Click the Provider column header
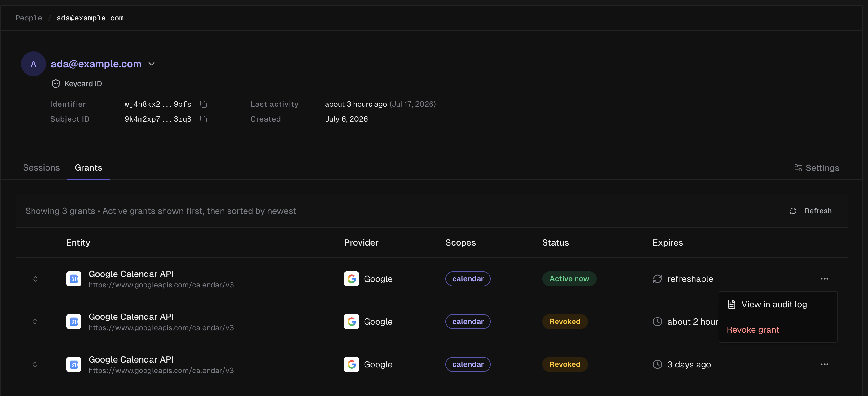868x396 pixels. pyautogui.click(x=361, y=243)
